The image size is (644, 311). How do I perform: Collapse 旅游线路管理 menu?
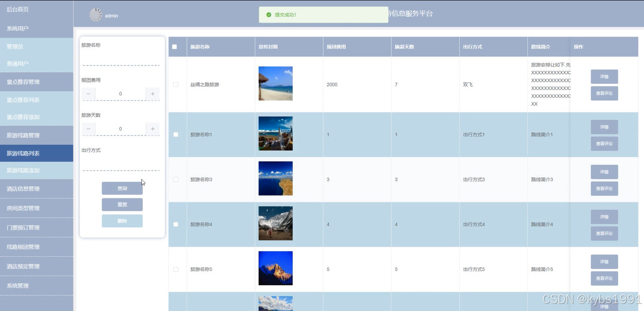tap(37, 135)
